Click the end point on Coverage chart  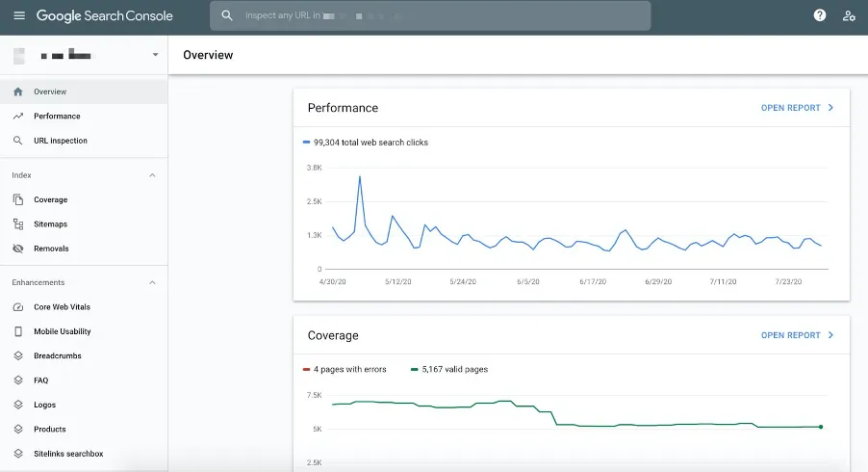point(821,427)
